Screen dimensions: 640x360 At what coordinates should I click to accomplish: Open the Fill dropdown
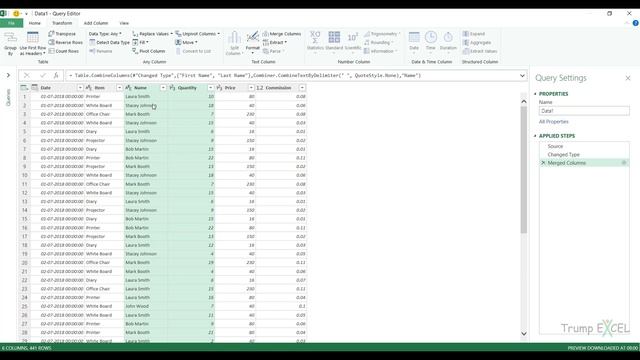coord(140,42)
